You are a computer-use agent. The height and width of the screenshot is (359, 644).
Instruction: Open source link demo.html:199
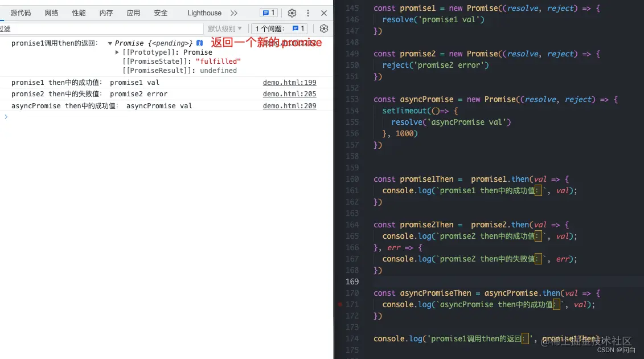(x=290, y=82)
